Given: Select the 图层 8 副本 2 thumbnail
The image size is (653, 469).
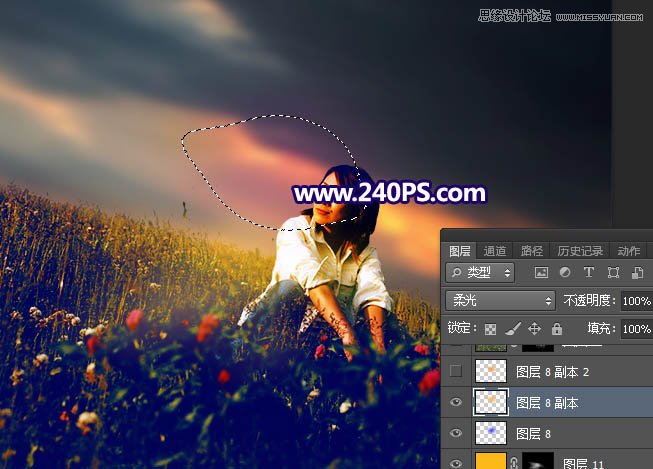Looking at the screenshot, I should pyautogui.click(x=489, y=372).
